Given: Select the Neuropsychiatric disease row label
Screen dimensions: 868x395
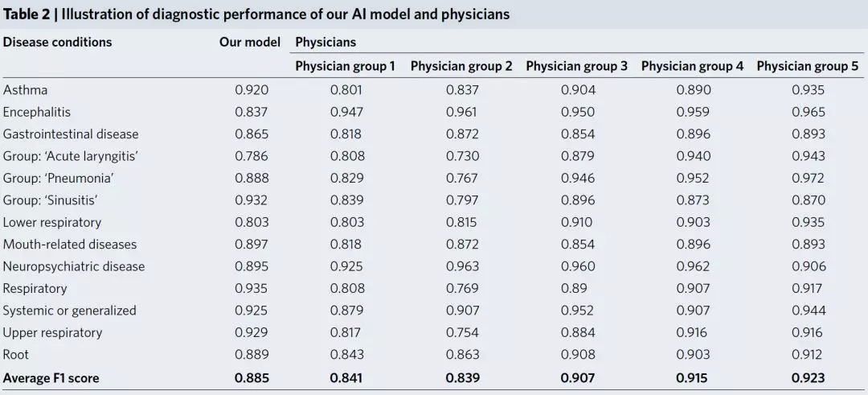Looking at the screenshot, I should pos(74,266).
